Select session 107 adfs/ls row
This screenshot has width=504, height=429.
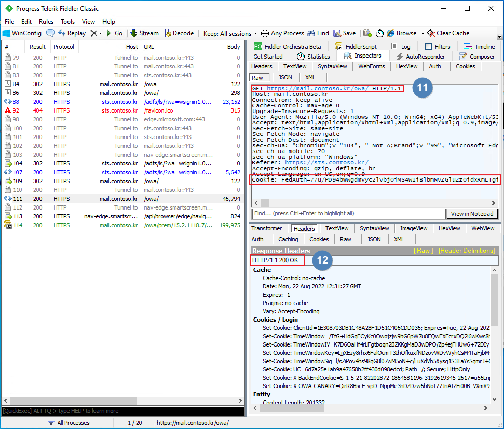(122, 172)
